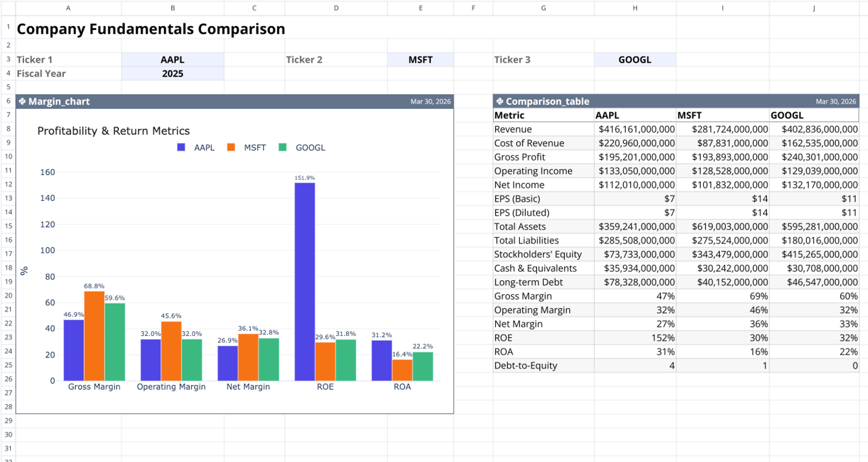Image resolution: width=868 pixels, height=462 pixels.
Task: Click the Comparison_table header title
Action: click(547, 101)
